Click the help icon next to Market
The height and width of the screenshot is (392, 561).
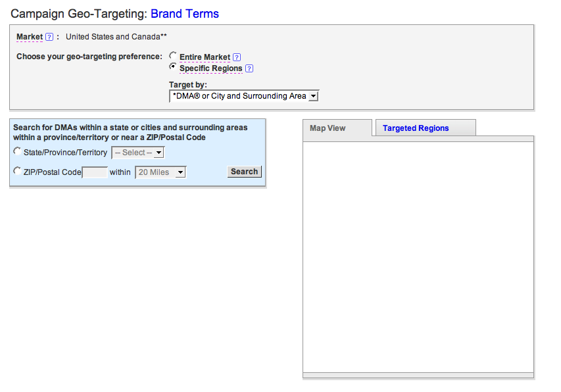tap(49, 37)
